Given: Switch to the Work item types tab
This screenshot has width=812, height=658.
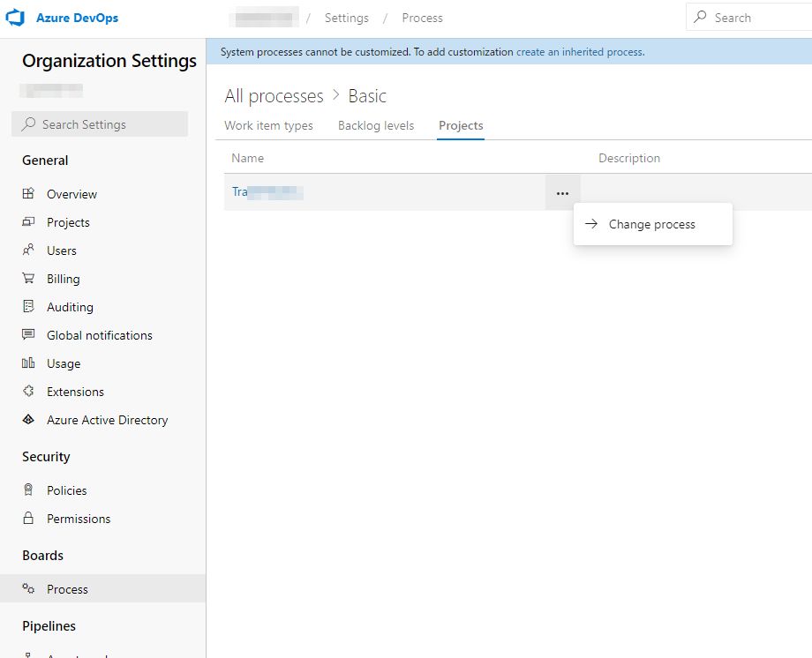Looking at the screenshot, I should click(x=268, y=126).
